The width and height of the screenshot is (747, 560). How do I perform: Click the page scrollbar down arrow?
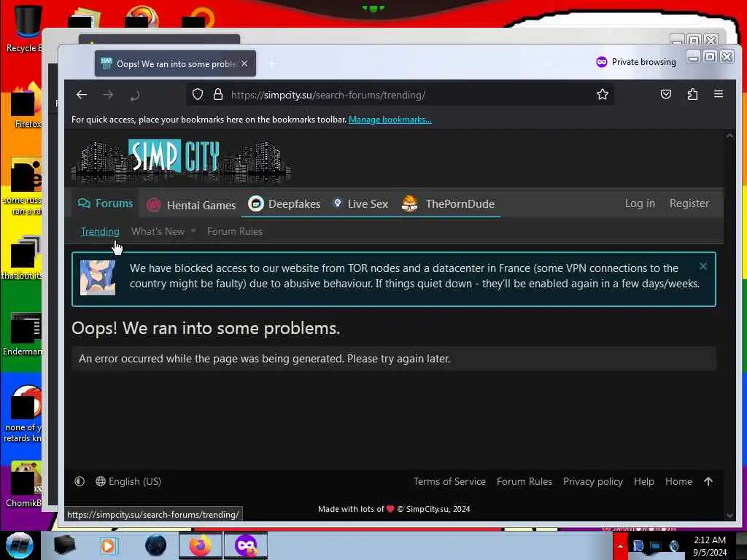pyautogui.click(x=729, y=516)
